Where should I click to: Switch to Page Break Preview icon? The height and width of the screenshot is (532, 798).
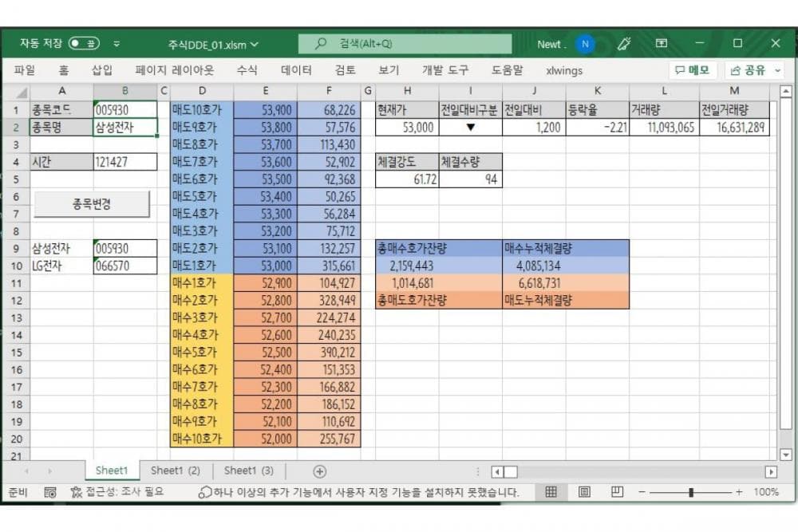[617, 492]
